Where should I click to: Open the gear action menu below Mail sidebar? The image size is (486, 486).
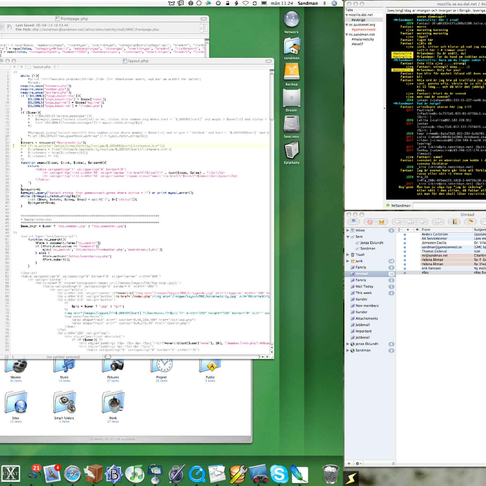click(358, 463)
